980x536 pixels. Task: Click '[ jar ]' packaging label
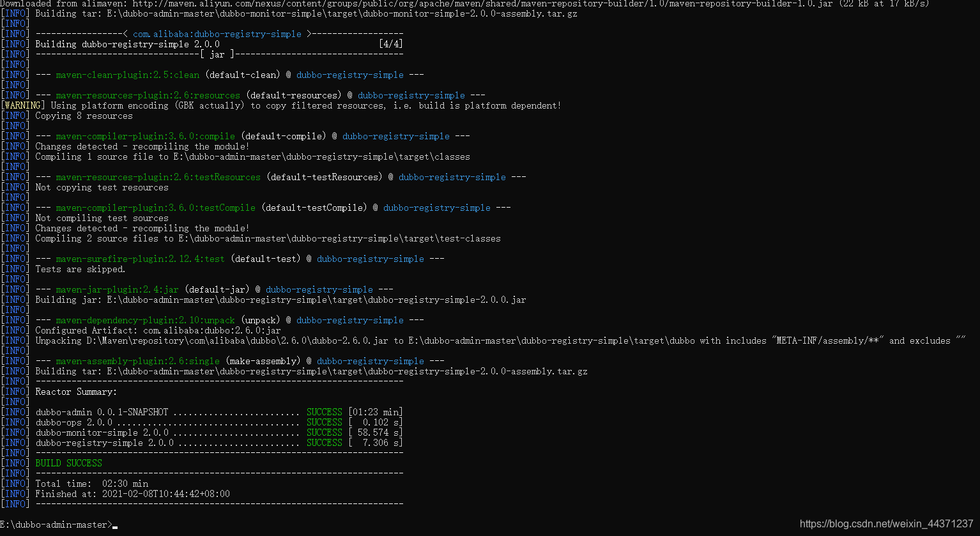pos(217,54)
